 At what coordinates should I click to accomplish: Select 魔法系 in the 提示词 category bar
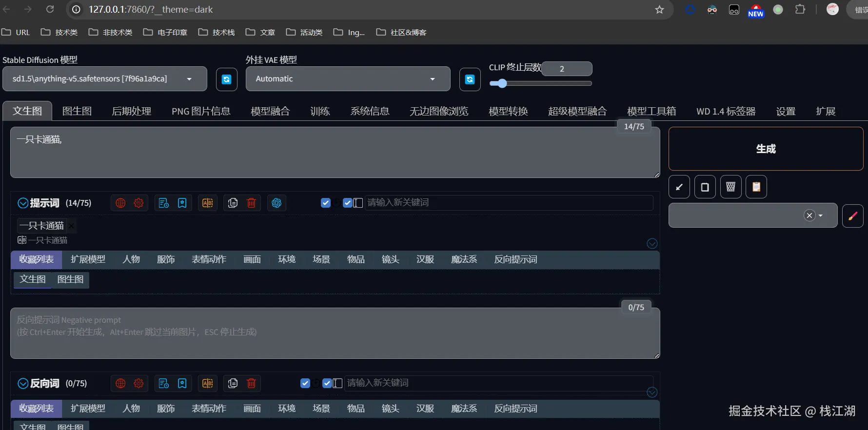tap(464, 259)
